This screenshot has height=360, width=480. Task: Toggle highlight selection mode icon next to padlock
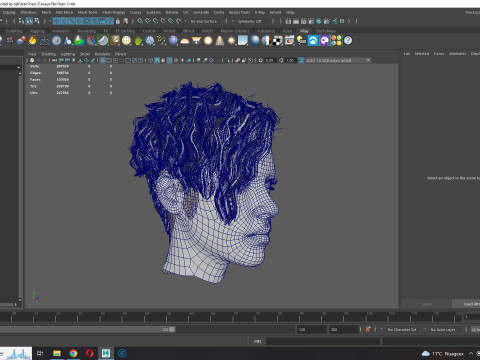(x=125, y=21)
